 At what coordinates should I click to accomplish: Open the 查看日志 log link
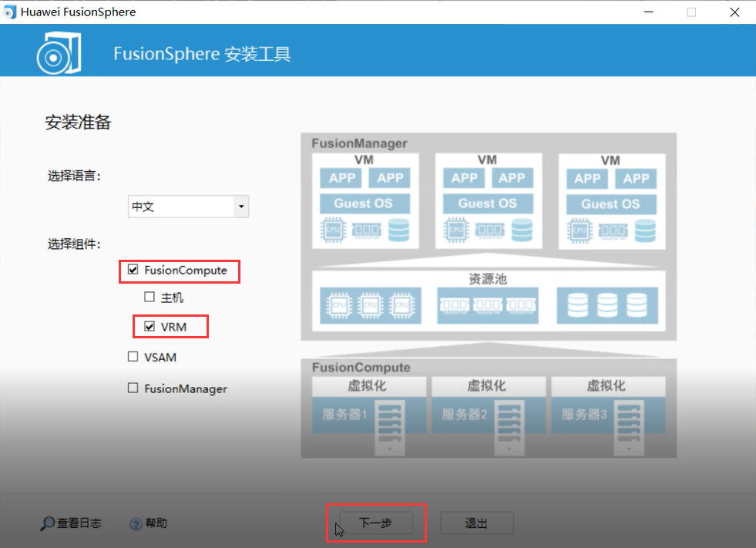pyautogui.click(x=79, y=523)
